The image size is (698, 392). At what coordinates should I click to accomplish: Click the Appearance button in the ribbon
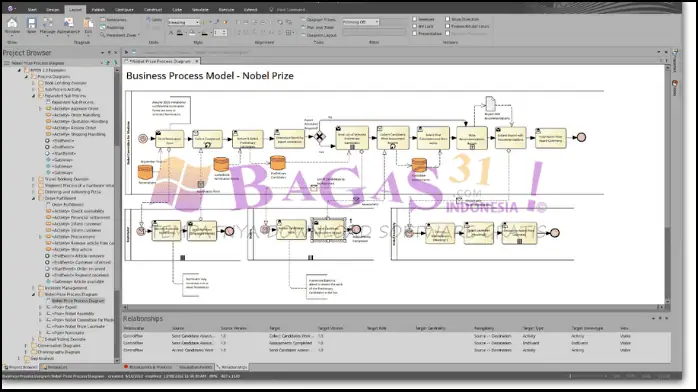click(x=69, y=26)
